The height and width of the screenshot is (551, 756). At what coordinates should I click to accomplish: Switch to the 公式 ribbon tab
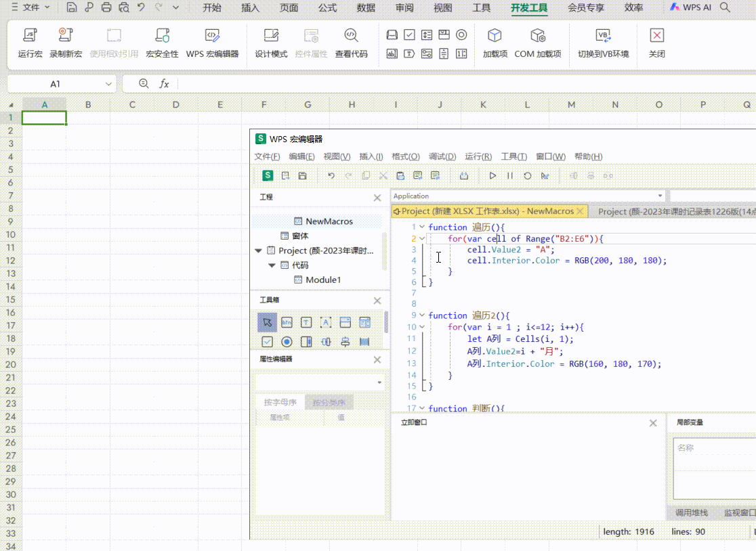tap(327, 7)
